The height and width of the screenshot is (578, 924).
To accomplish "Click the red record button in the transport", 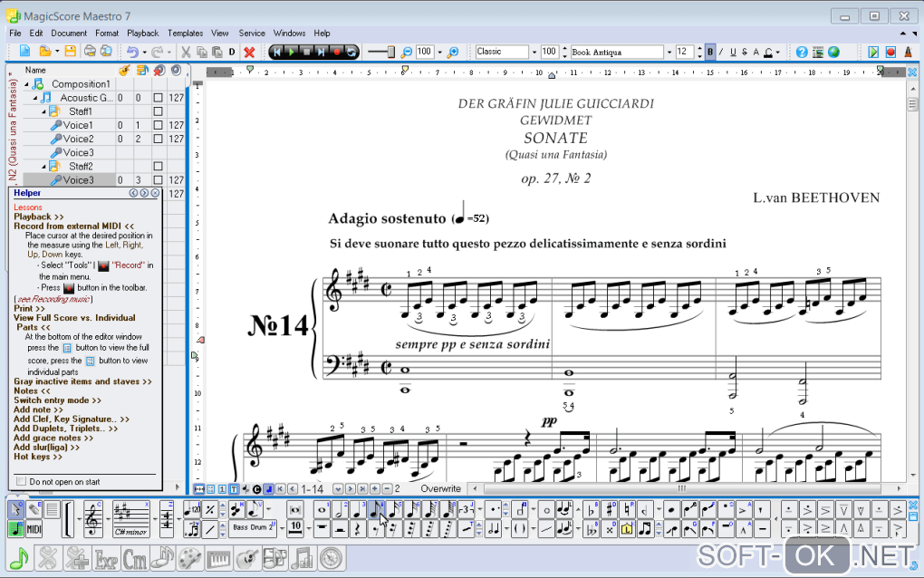I will tap(336, 52).
